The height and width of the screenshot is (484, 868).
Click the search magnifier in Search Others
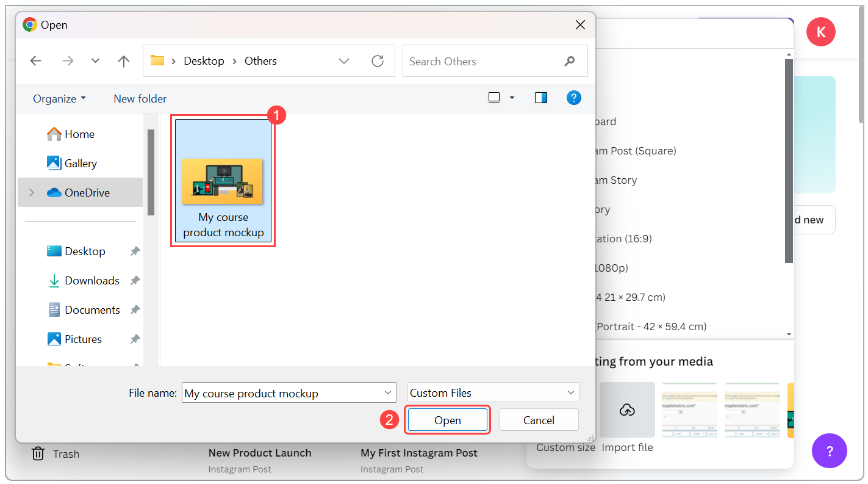pyautogui.click(x=569, y=61)
